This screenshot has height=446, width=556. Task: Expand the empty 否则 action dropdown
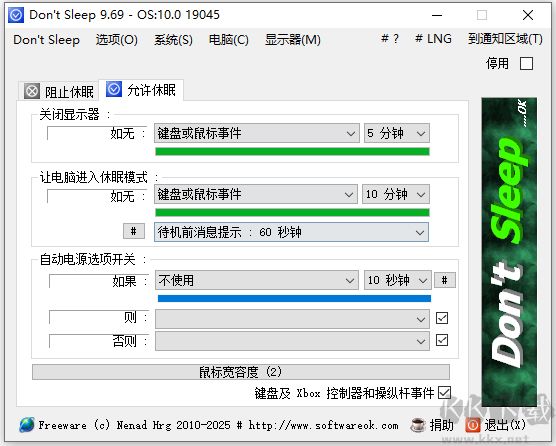point(292,341)
